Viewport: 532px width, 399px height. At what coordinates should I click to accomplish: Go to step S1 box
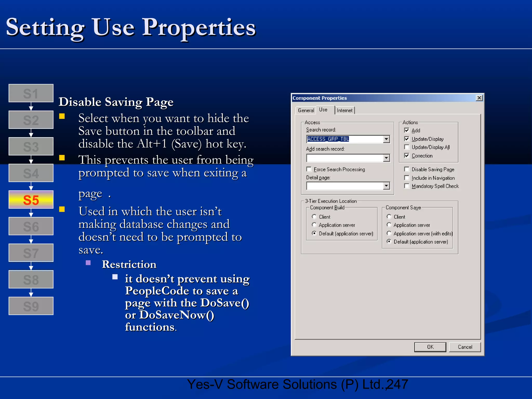(31, 93)
